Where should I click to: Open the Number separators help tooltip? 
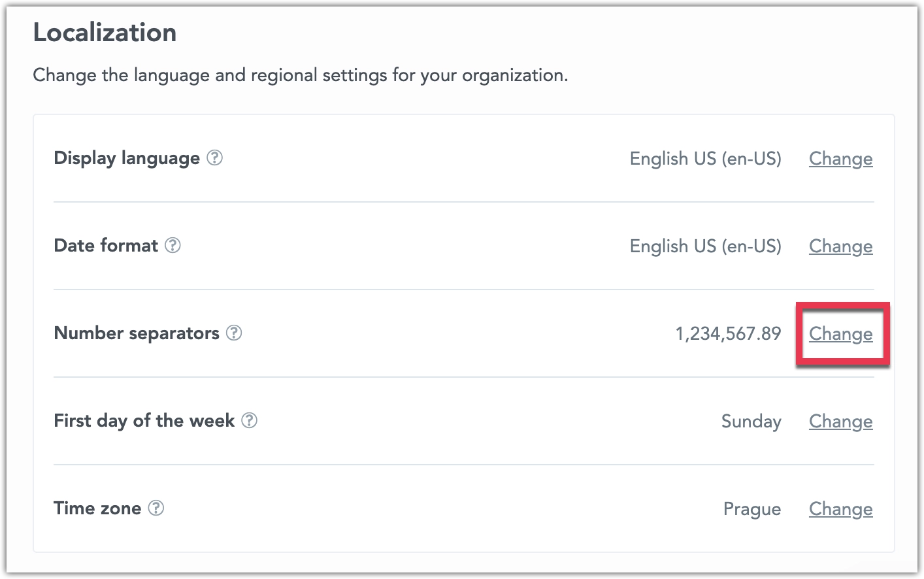pos(234,333)
